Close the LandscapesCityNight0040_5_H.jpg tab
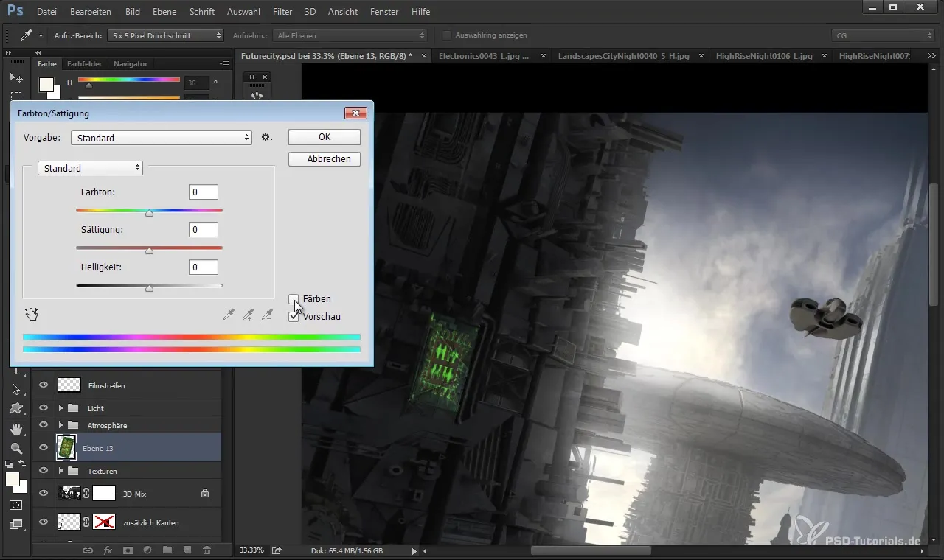Image resolution: width=944 pixels, height=560 pixels. click(700, 56)
